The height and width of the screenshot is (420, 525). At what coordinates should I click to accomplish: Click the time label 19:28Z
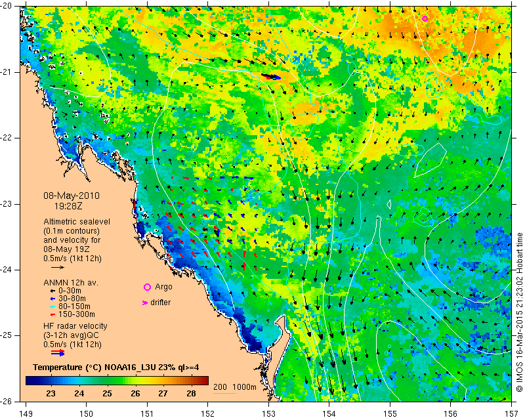point(68,206)
